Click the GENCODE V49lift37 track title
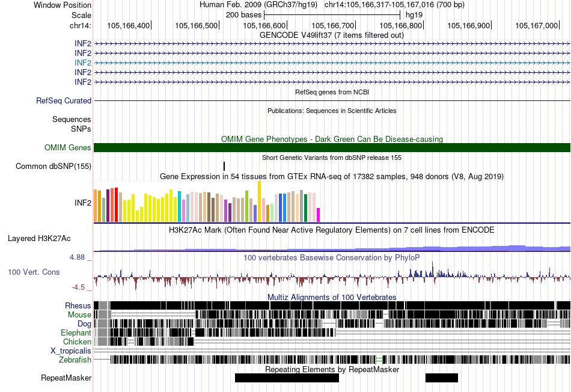 332,35
